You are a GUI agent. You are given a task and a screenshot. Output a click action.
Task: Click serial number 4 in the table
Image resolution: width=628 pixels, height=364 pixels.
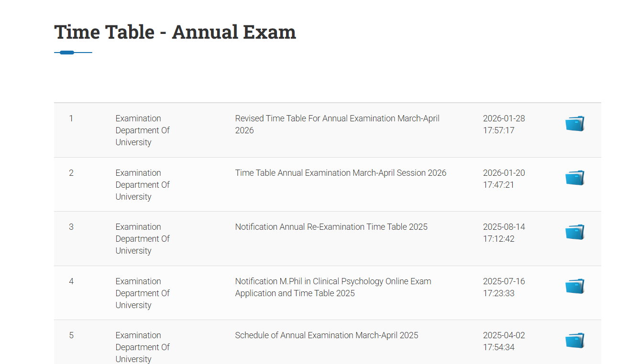tap(71, 281)
